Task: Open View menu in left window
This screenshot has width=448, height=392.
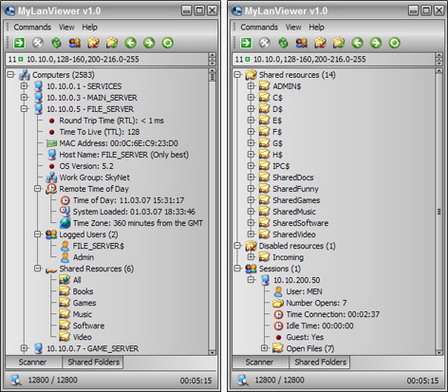Action: tap(67, 27)
